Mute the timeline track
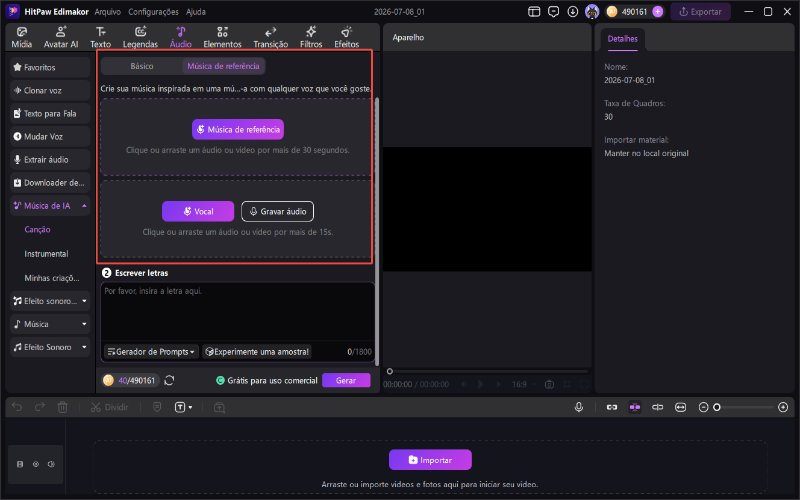This screenshot has height=500, width=800. pos(51,464)
